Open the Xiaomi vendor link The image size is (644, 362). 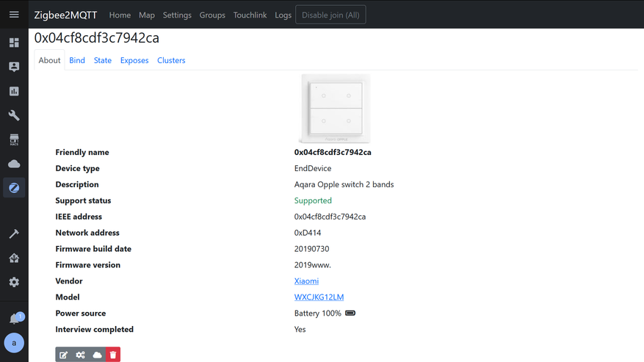click(306, 281)
